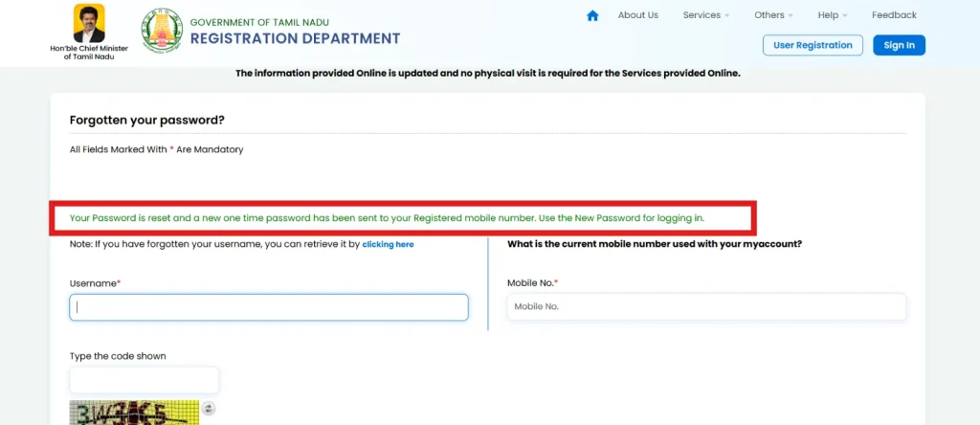Click the password reset success message
980x425 pixels.
click(387, 218)
